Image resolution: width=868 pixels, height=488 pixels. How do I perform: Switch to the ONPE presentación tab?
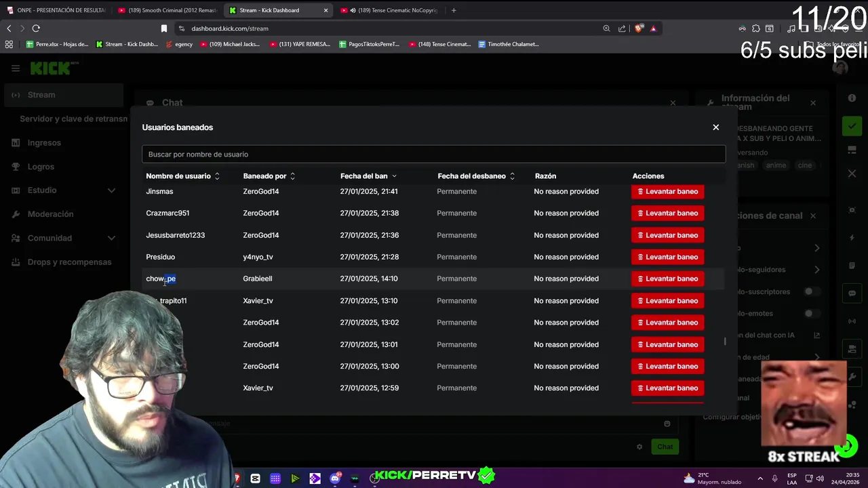pyautogui.click(x=56, y=10)
